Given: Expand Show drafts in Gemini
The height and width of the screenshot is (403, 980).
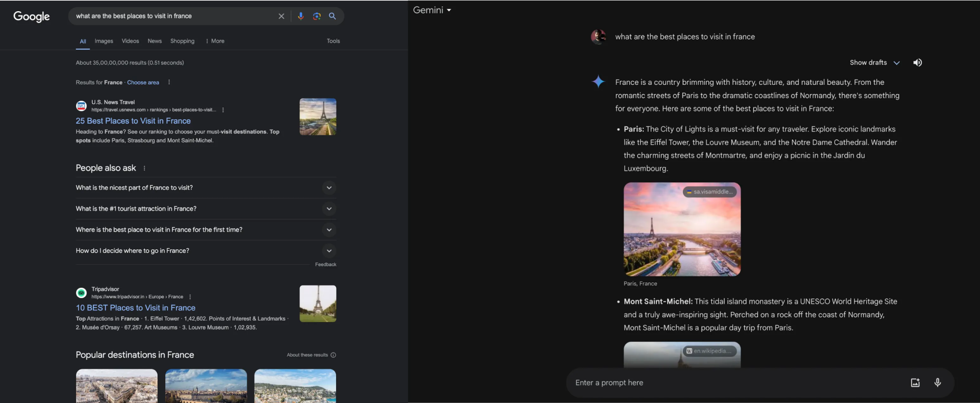Looking at the screenshot, I should click(x=875, y=62).
